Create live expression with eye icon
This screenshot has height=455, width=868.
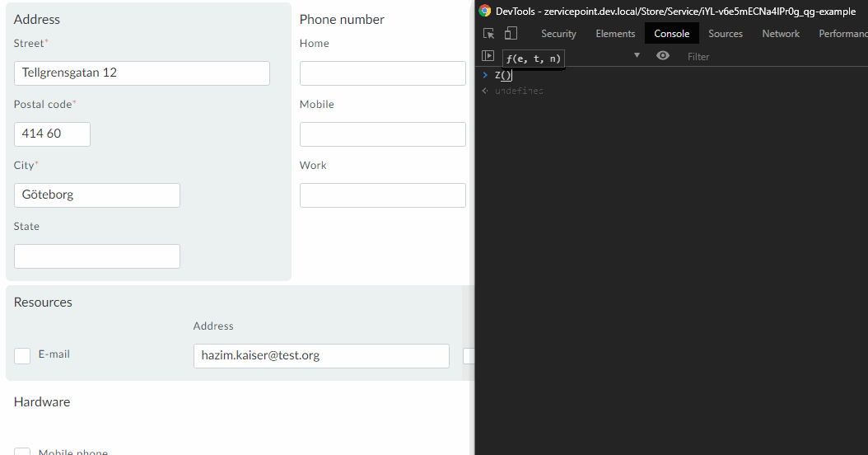663,56
